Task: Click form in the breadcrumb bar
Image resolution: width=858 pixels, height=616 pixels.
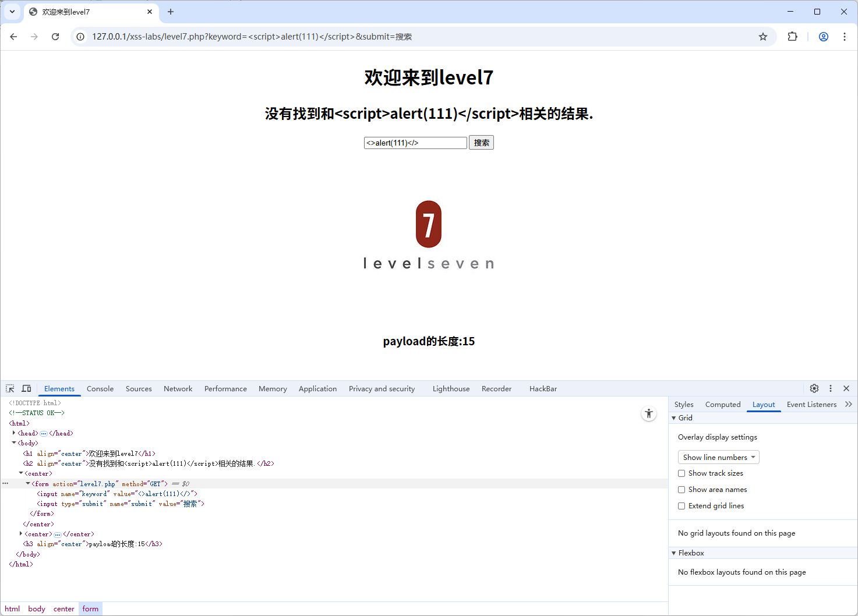Action: click(x=90, y=609)
